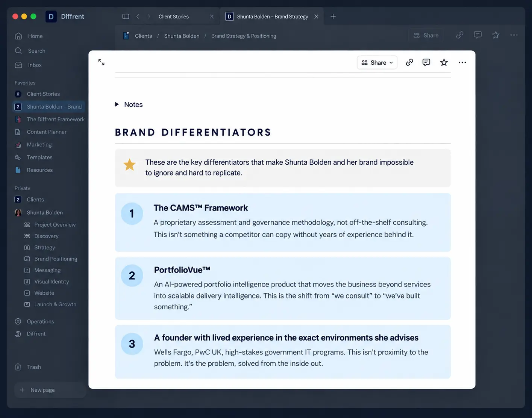Open Launch & Growth subpage

click(x=55, y=304)
